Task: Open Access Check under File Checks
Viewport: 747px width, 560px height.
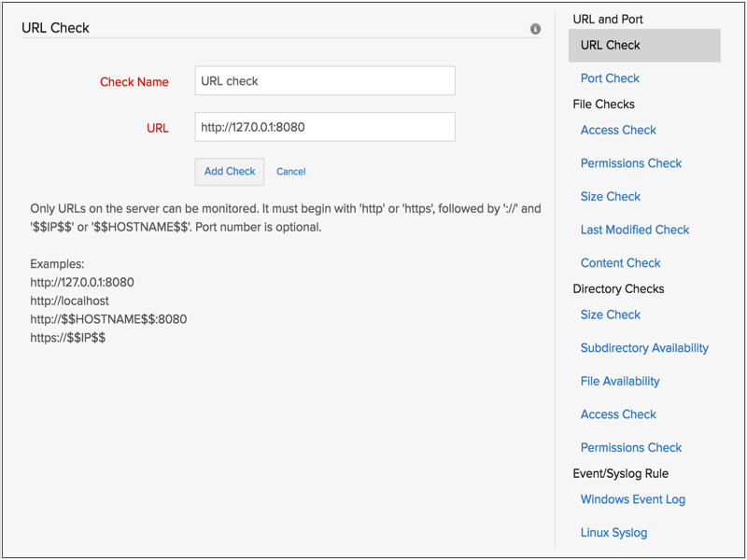Action: [x=618, y=130]
